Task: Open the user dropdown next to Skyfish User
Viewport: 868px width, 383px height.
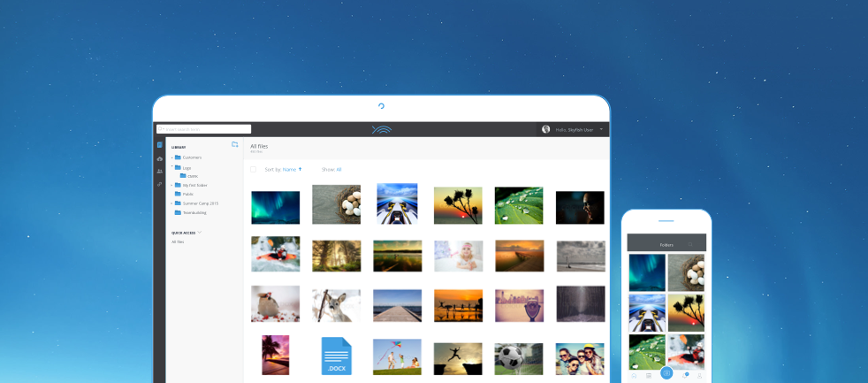Action: 601,129
